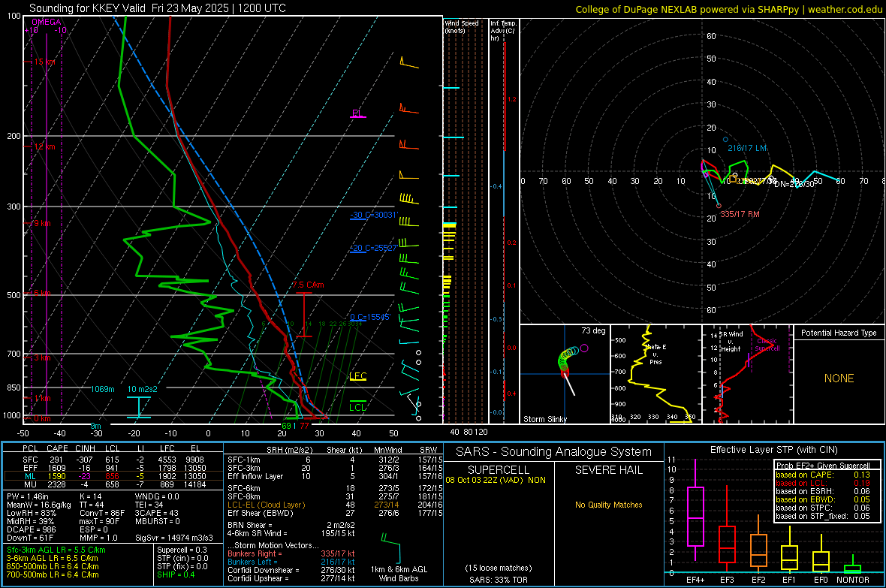Click the 'PW = 1.46in' value
The width and height of the screenshot is (886, 588).
tap(28, 496)
